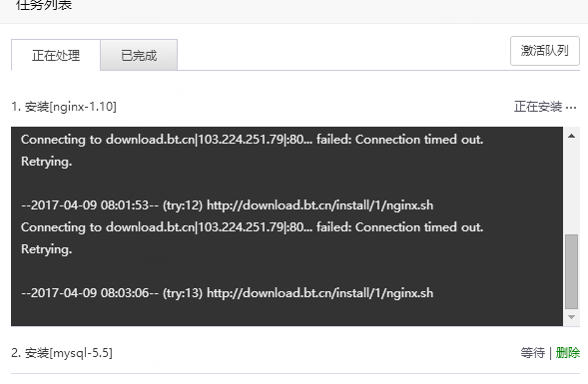This screenshot has width=588, height=384.
Task: Switch to the 正在处理 tab
Action: pos(56,55)
